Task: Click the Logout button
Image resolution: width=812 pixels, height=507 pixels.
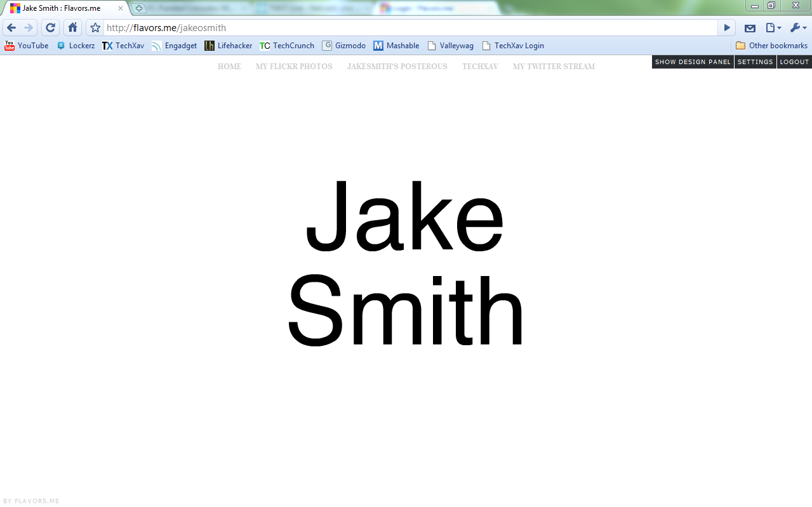Action: tap(794, 62)
